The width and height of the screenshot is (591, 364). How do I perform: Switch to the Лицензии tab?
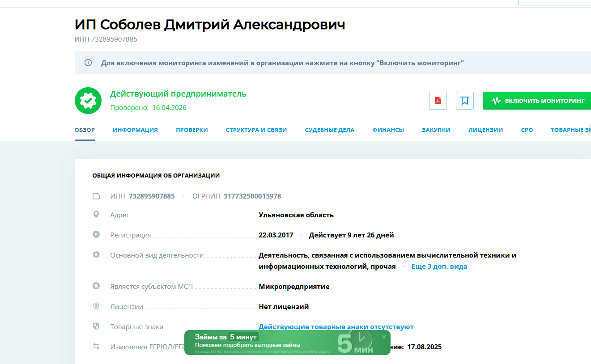[485, 130]
